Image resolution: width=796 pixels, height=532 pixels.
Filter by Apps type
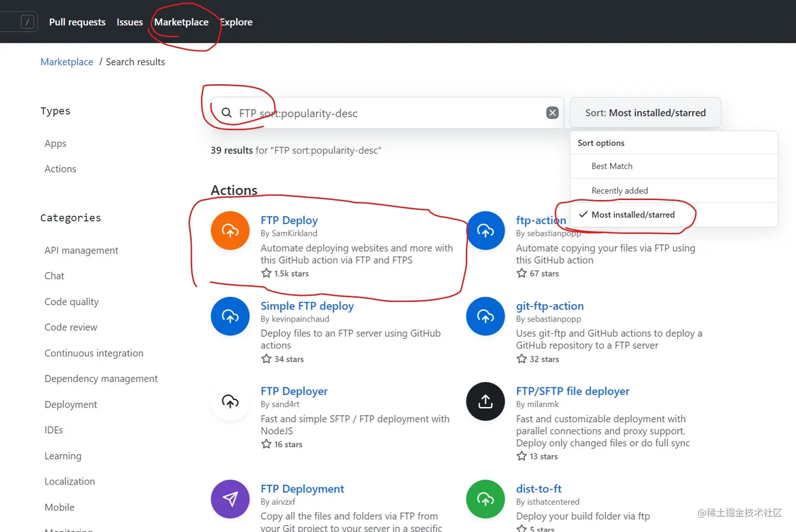pyautogui.click(x=55, y=144)
